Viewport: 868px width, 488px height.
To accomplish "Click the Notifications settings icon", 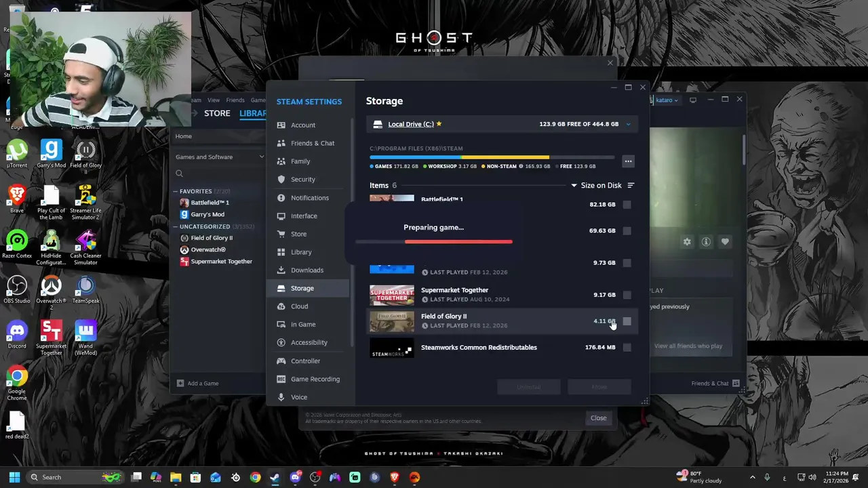I will [x=281, y=197].
